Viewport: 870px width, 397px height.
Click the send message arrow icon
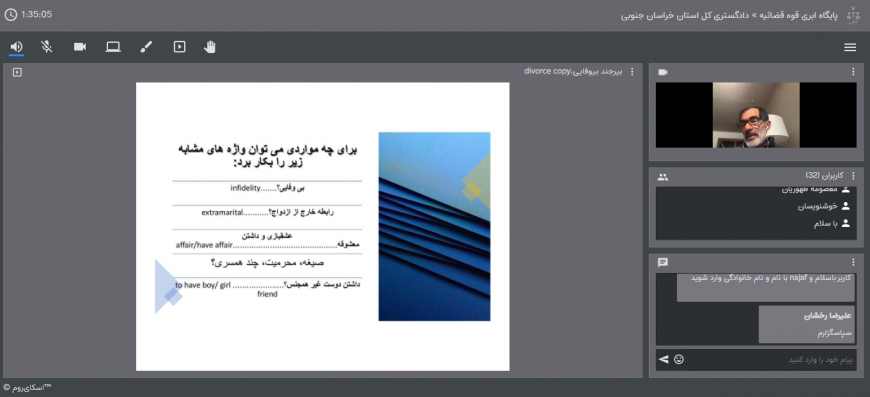click(664, 359)
